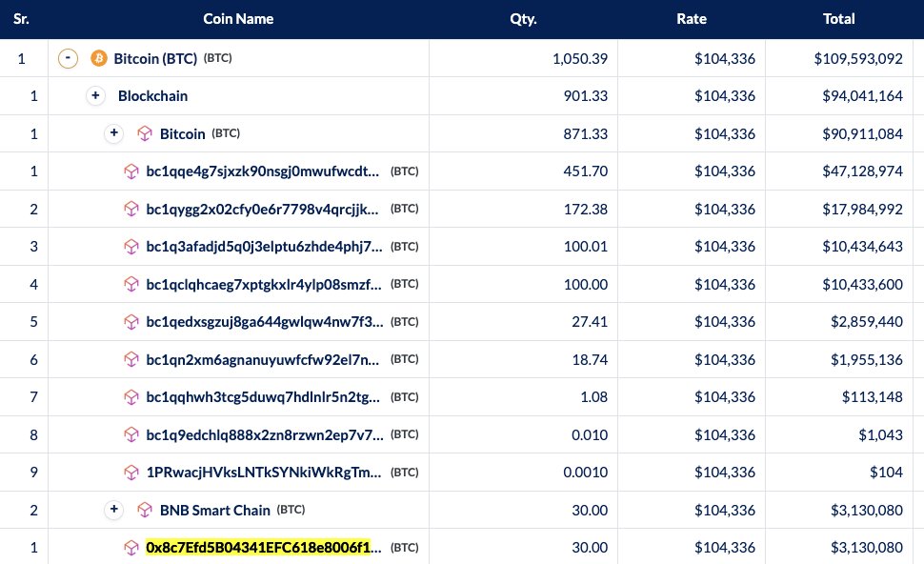Select the quantity value 1,050.39
The image size is (924, 564).
tap(580, 59)
